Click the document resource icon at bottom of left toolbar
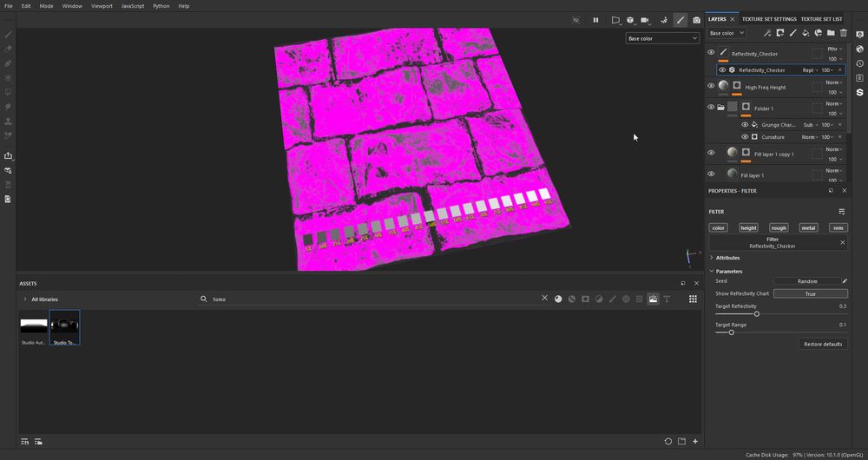The image size is (868, 460). (8, 199)
